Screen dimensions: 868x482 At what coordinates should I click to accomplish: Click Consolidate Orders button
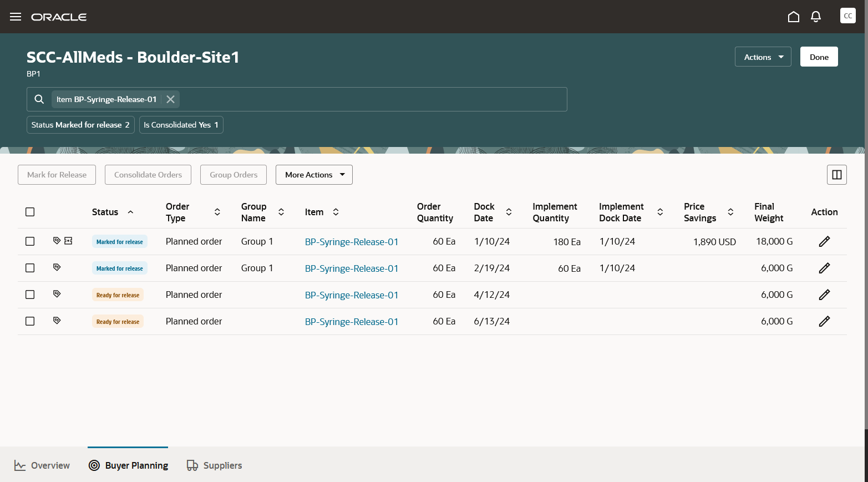click(148, 175)
